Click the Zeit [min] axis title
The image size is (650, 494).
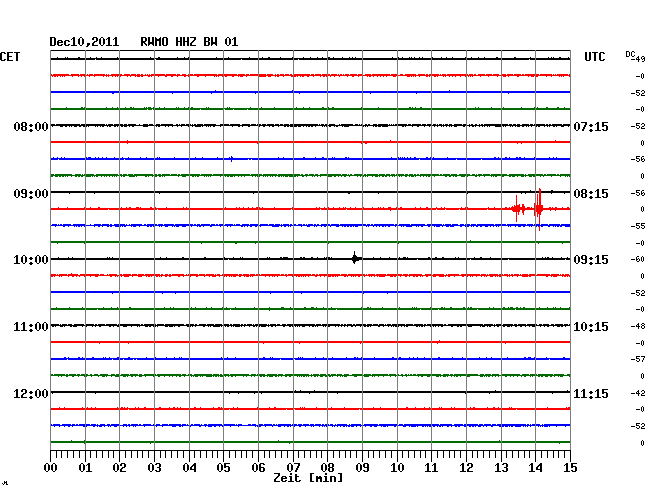coord(308,478)
